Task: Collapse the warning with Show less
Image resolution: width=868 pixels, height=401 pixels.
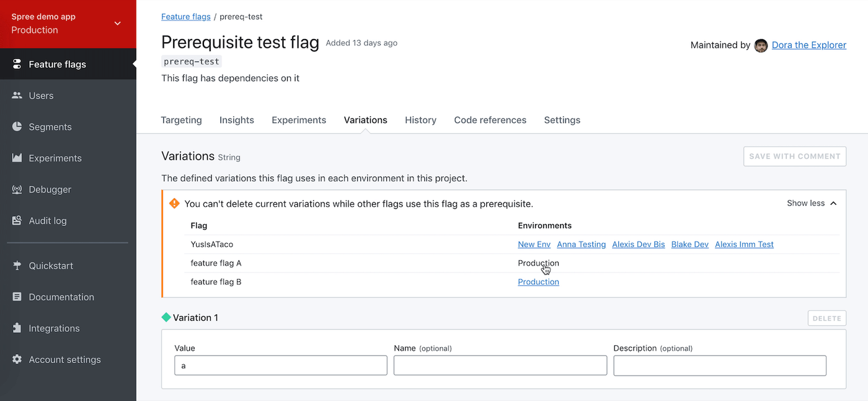Action: [812, 203]
